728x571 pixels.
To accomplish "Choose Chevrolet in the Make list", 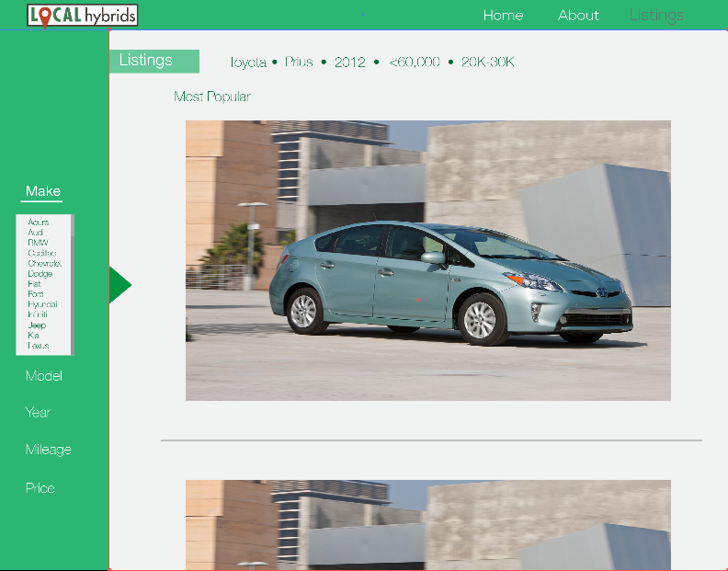I will (x=44, y=263).
